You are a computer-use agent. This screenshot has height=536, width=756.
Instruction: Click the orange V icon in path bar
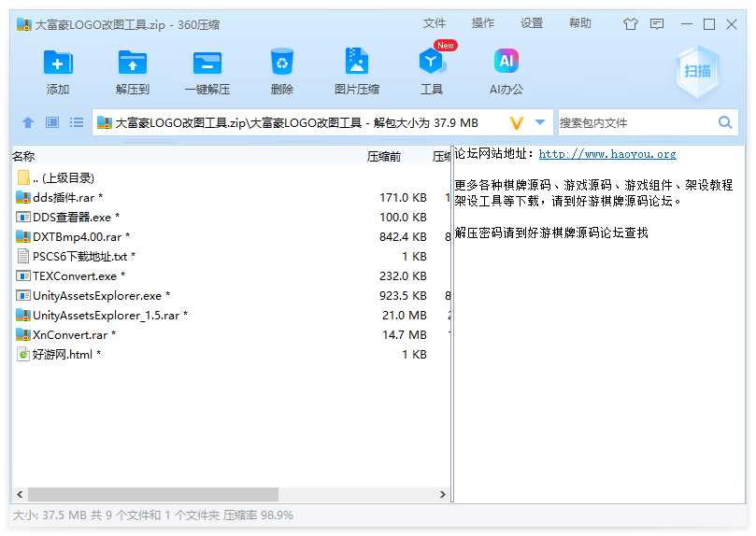coord(517,123)
